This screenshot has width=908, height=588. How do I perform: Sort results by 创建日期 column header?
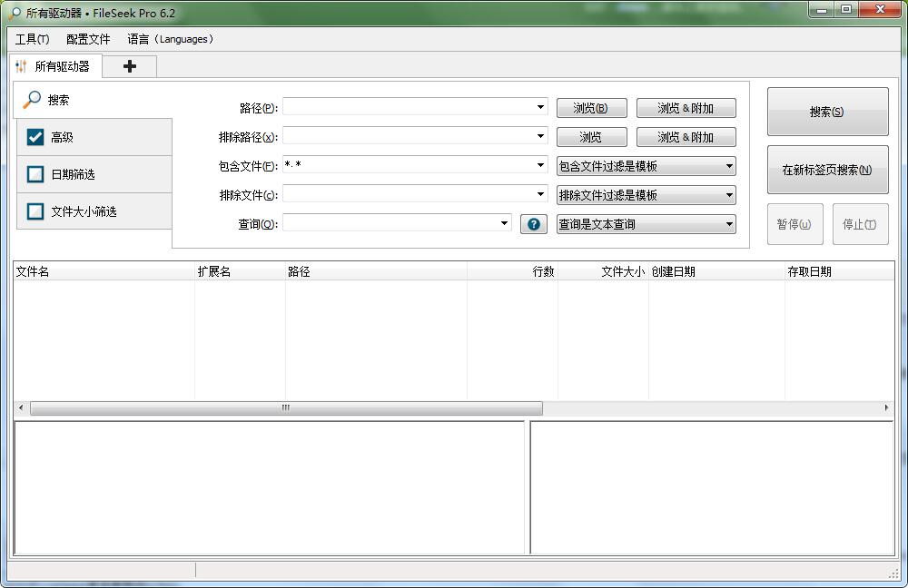[x=717, y=271]
